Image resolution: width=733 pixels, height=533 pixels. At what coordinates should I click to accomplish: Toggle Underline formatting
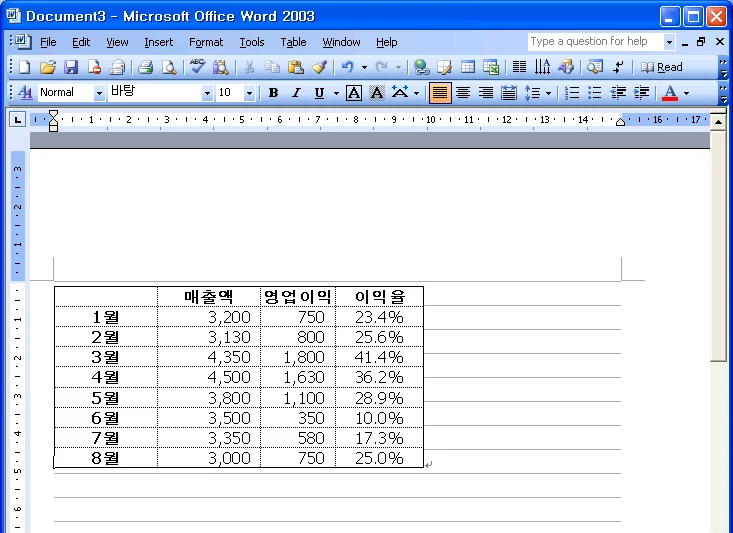click(319, 93)
